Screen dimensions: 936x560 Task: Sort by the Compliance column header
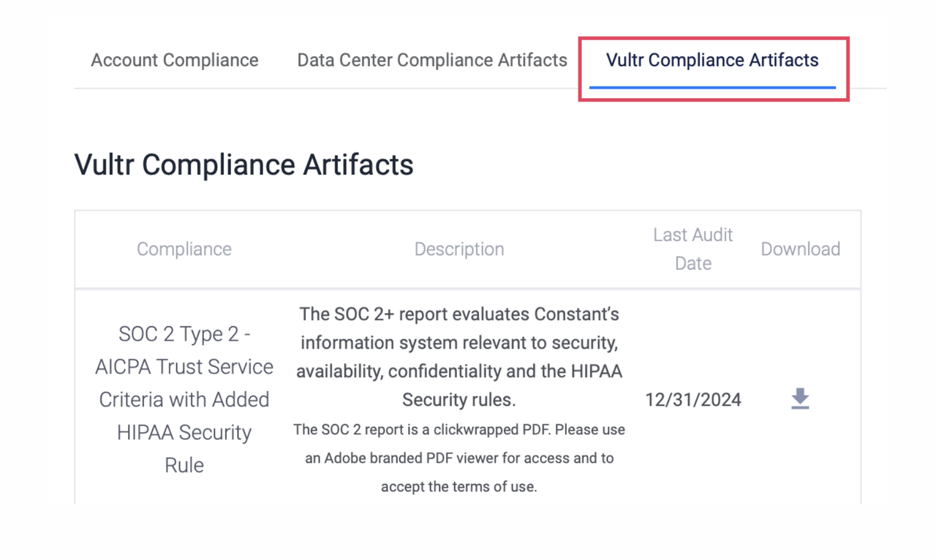(x=184, y=249)
